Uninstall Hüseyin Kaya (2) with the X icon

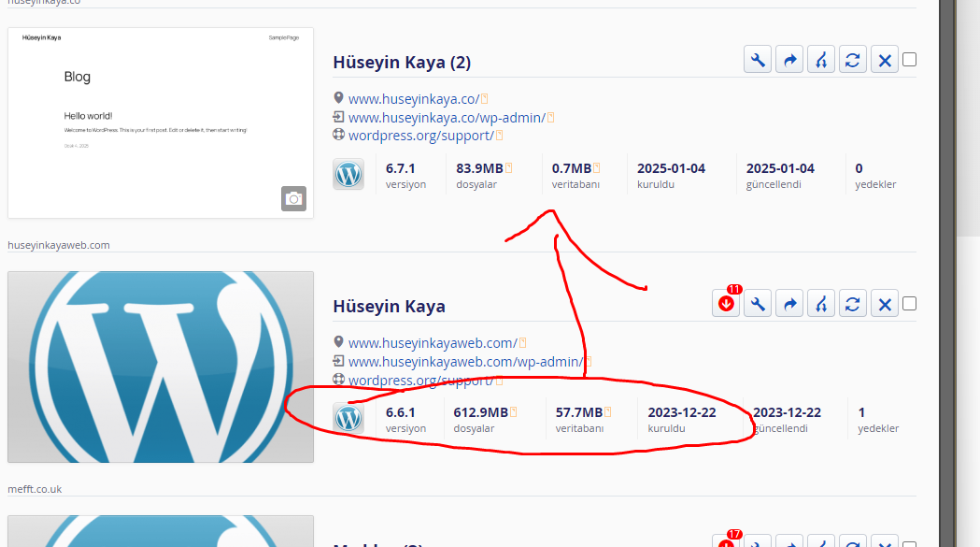885,60
